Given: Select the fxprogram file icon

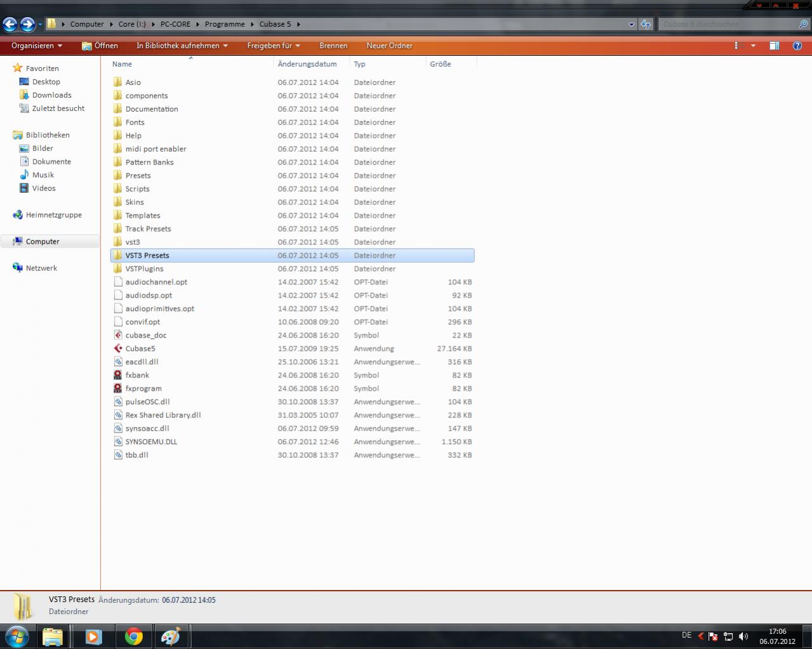Looking at the screenshot, I should click(117, 388).
